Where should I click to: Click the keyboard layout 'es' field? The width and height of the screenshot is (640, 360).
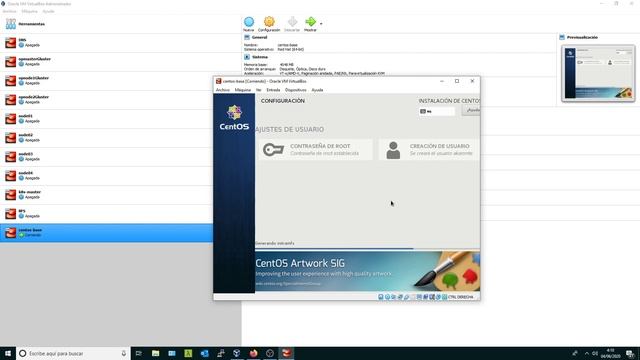(437, 111)
